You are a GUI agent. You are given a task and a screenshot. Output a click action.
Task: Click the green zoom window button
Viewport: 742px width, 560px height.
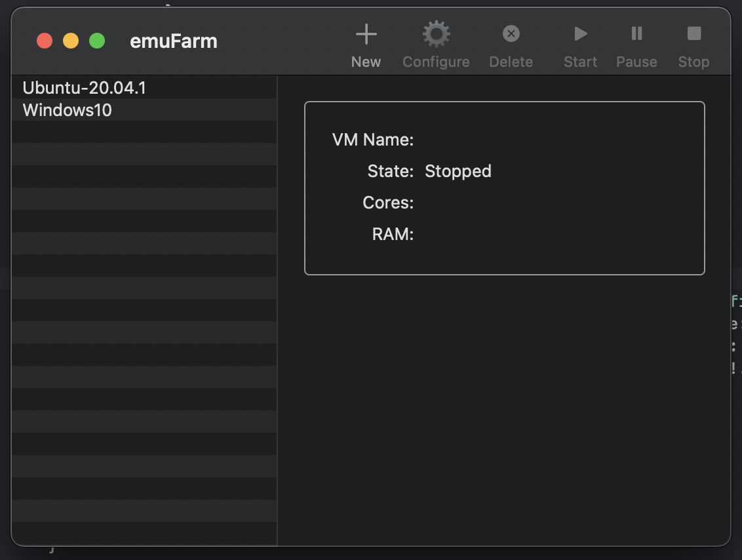[x=97, y=41]
